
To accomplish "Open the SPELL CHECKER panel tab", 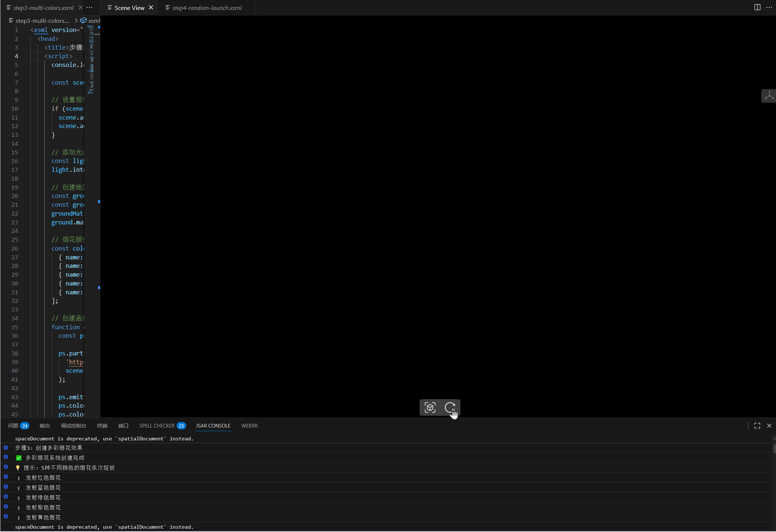I will coord(157,426).
